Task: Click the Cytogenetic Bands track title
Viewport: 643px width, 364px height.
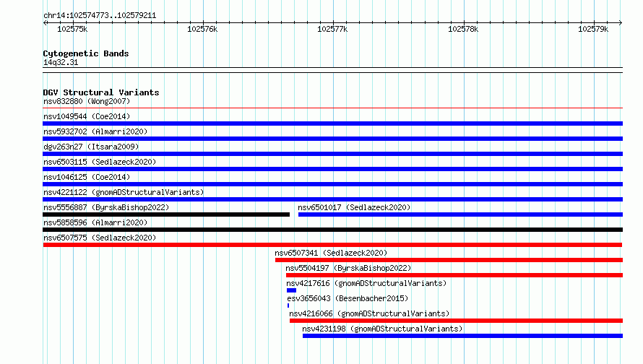Action: point(86,53)
